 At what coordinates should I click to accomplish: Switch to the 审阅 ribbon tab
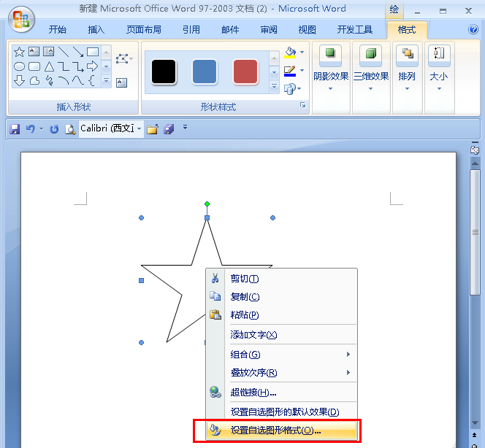tap(269, 30)
